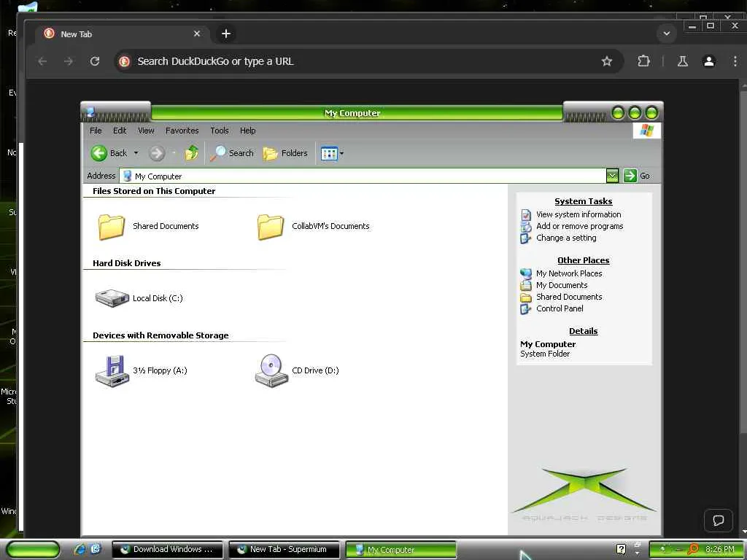Open the Help menu
This screenshot has width=747, height=560.
pyautogui.click(x=248, y=131)
